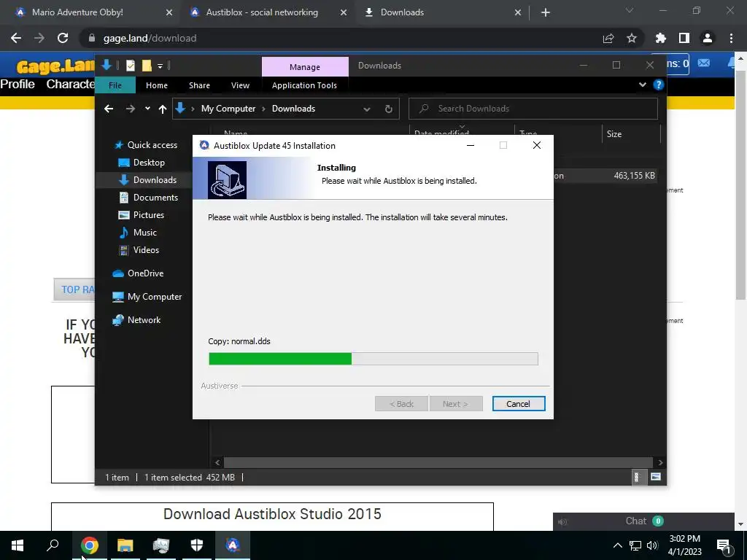Click the Search Downloads field
The image size is (747, 560).
(x=533, y=109)
